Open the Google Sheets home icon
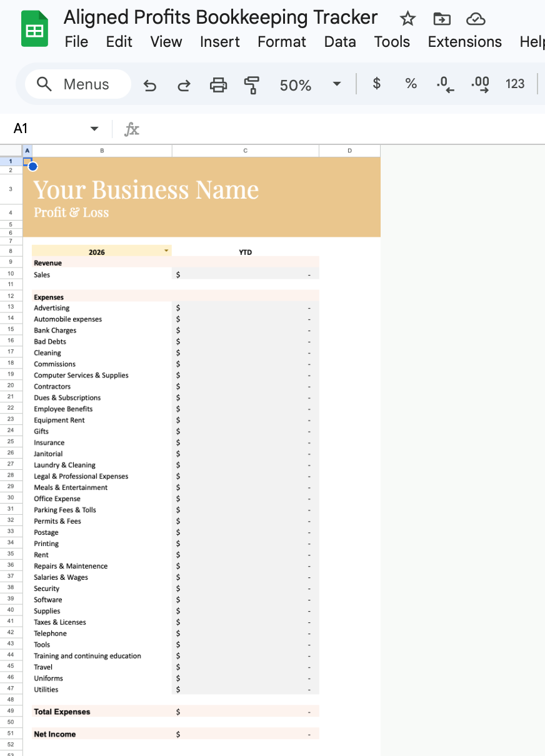 pos(35,29)
